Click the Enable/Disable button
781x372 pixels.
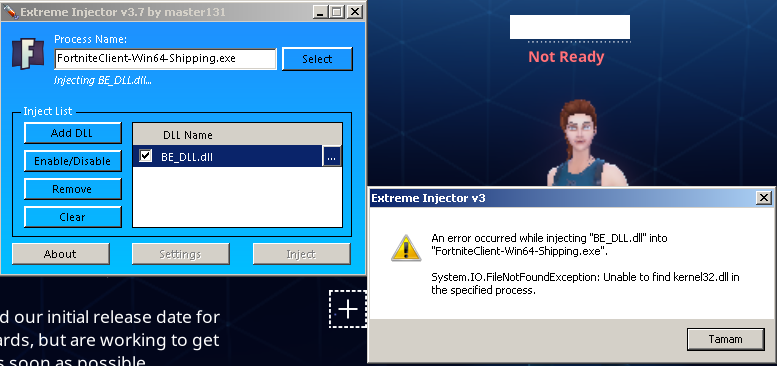(x=72, y=161)
